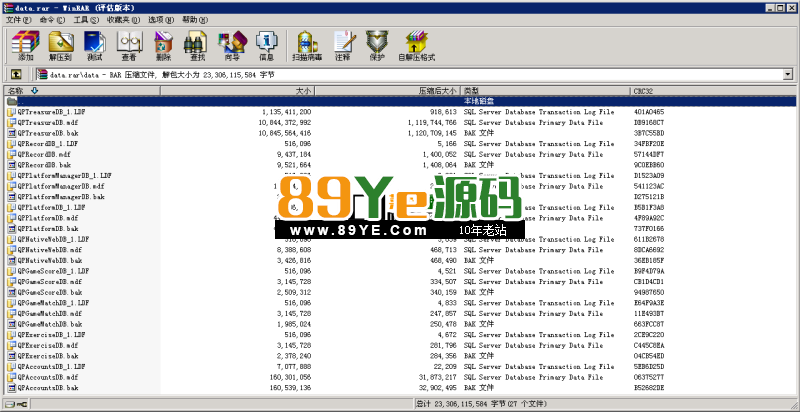Screen dimensions: 800x412
Task: Sort by CRC32 column header
Action: point(713,91)
